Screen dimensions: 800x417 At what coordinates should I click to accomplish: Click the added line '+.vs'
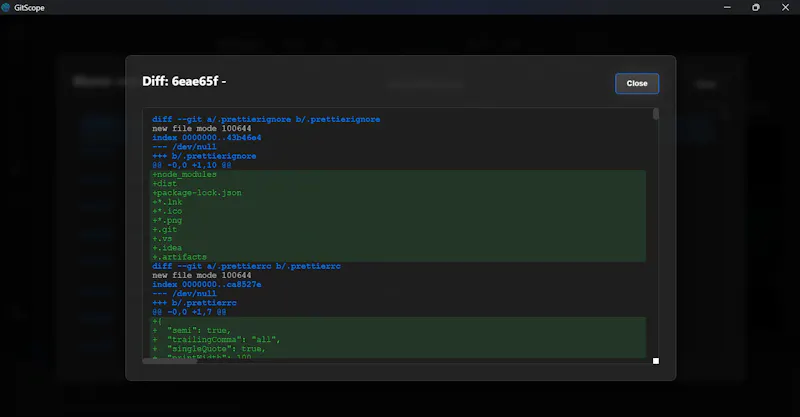(398, 239)
